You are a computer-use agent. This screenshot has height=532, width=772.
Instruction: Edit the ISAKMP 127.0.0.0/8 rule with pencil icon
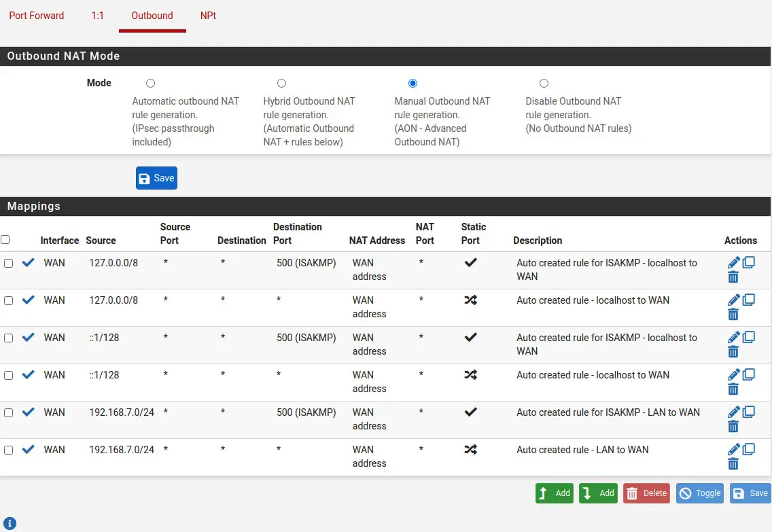(x=733, y=262)
